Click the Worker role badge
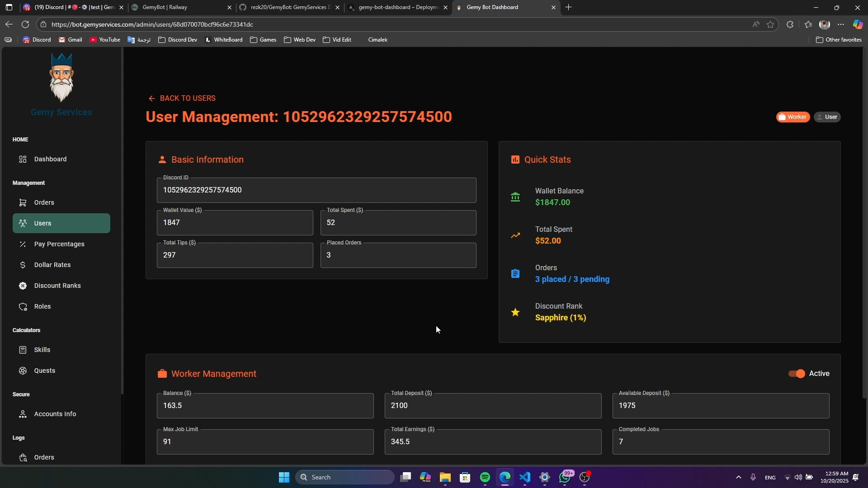 [x=793, y=117]
